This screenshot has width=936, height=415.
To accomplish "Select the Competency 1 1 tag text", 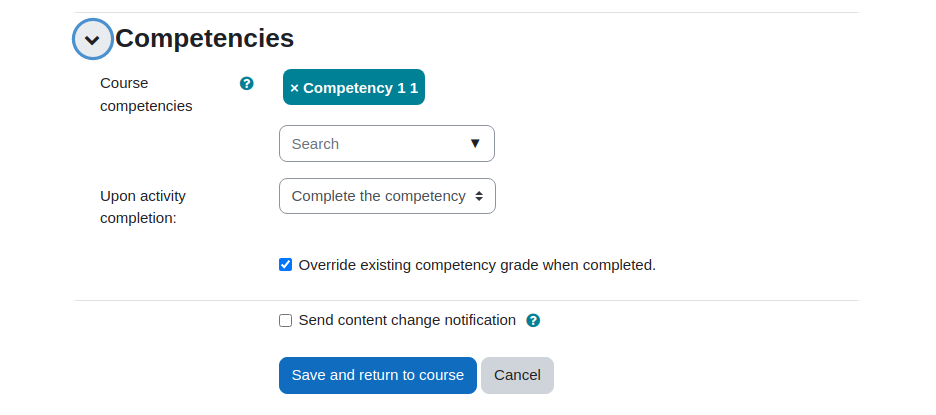I will [361, 88].
